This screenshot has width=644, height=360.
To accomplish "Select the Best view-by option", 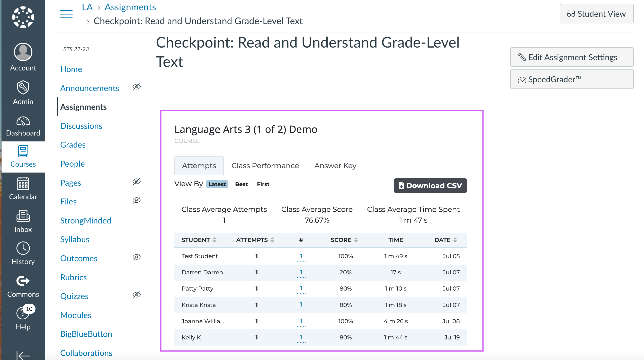I will click(241, 184).
